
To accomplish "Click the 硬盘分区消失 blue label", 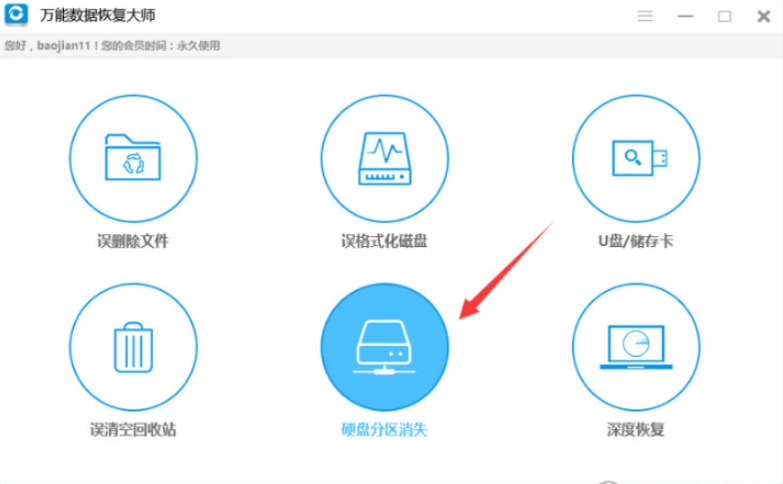I will pos(384,430).
